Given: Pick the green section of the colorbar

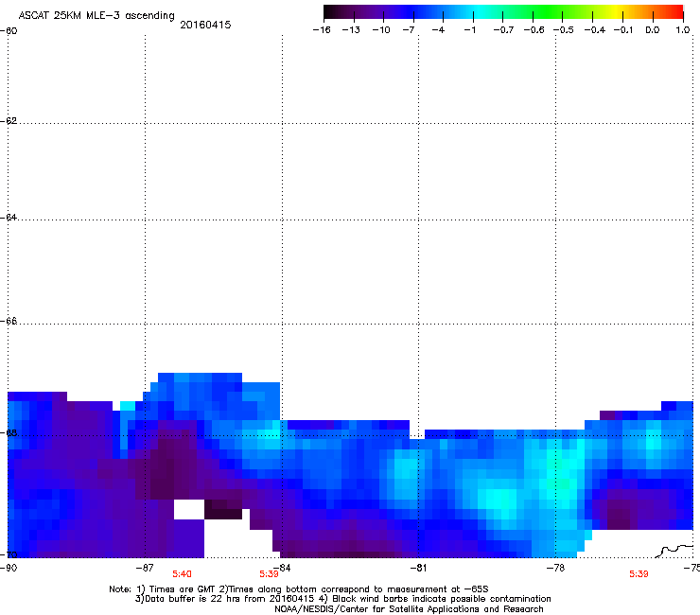Looking at the screenshot, I should (x=549, y=12).
